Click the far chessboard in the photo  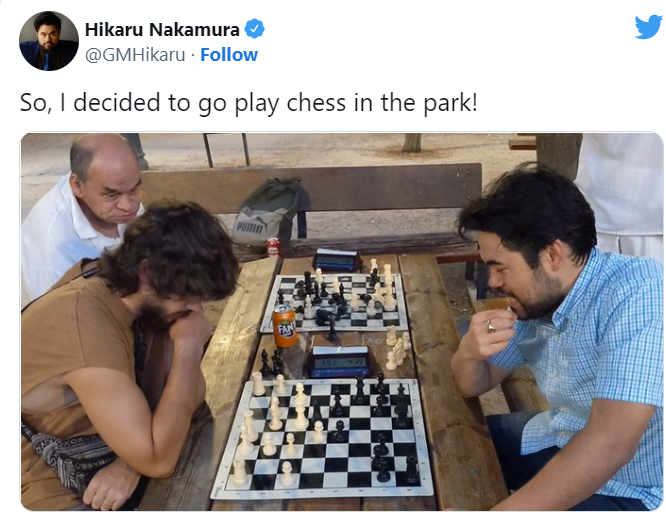pyautogui.click(x=334, y=302)
